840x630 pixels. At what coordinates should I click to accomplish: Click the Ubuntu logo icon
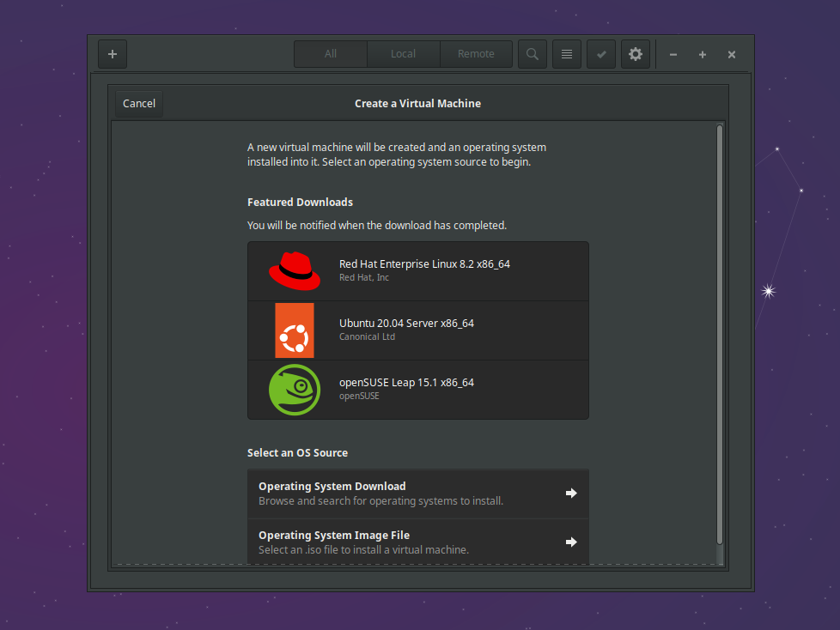[x=295, y=330]
